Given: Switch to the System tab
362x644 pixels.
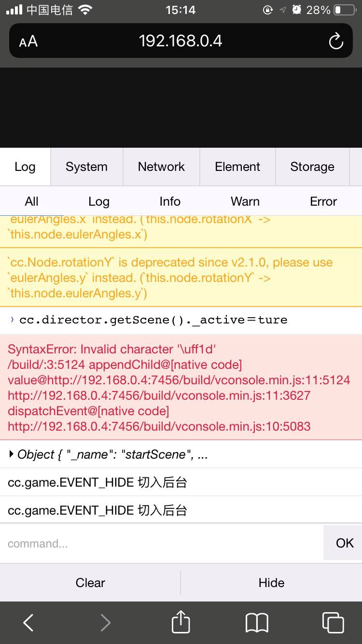Looking at the screenshot, I should pos(86,167).
